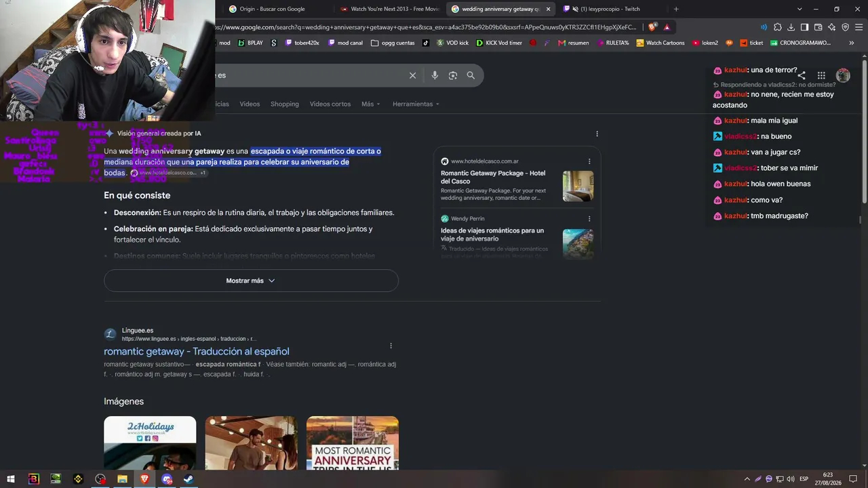Open the browser hamburger menu

[x=859, y=27]
